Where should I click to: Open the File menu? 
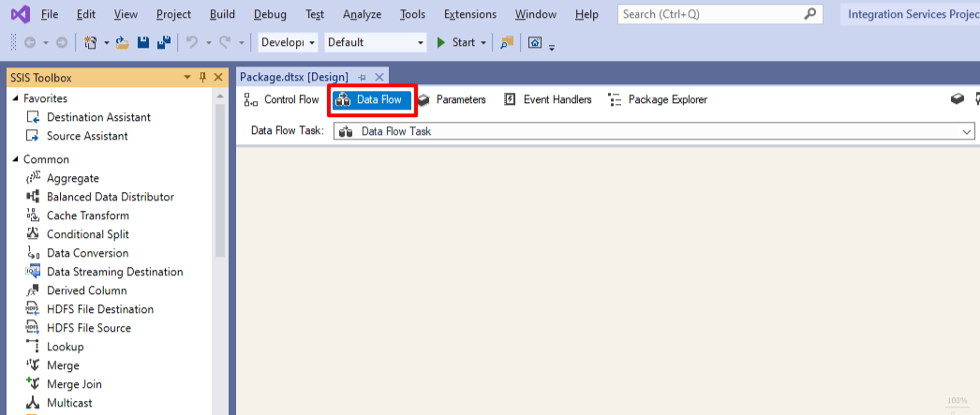tap(50, 14)
